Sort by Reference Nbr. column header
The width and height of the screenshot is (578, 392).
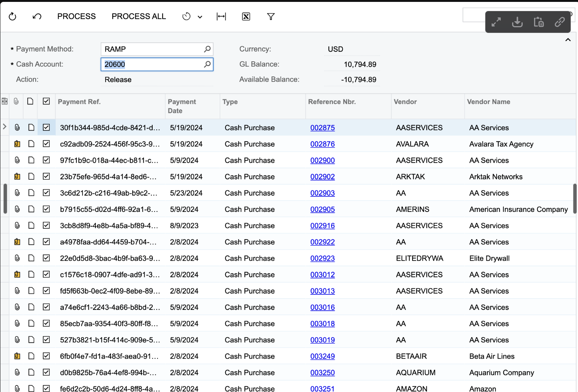tap(332, 102)
